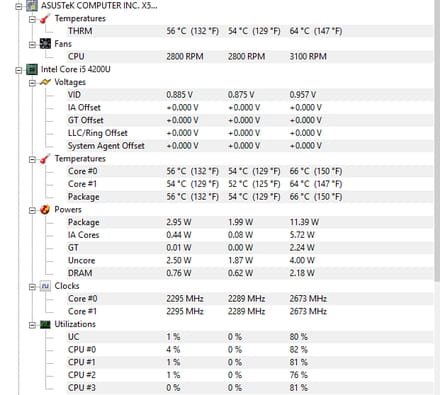This screenshot has width=440, height=395.
Task: Click the fan icon next to Fans
Action: tap(45, 43)
